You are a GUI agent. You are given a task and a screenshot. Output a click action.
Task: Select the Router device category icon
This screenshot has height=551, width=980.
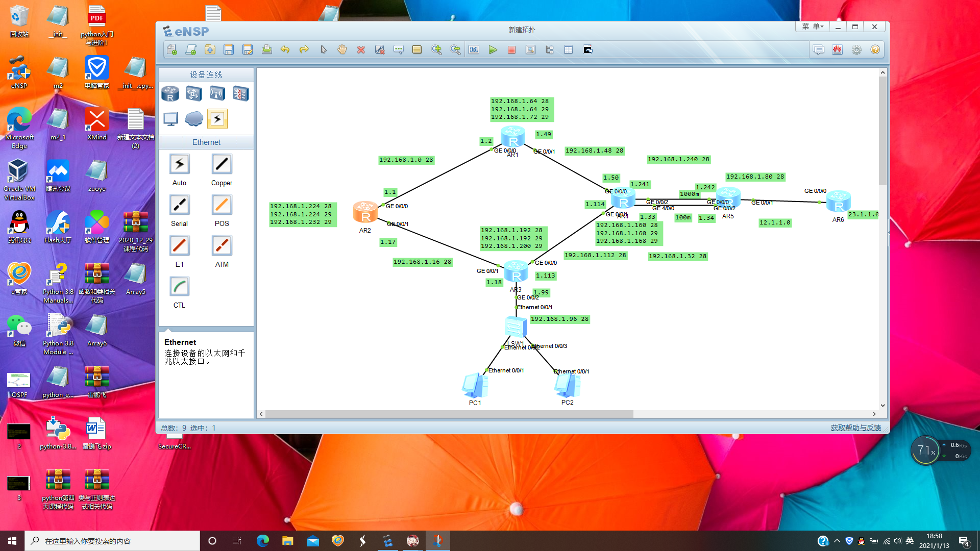pyautogui.click(x=170, y=94)
